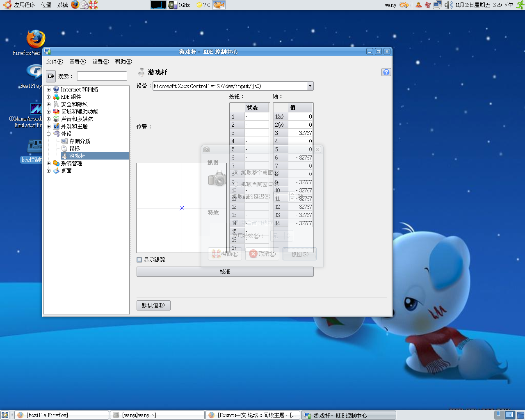Select 抓取整个桌面 radio option
Image resolution: width=525 pixels, height=420 pixels.
[235, 173]
